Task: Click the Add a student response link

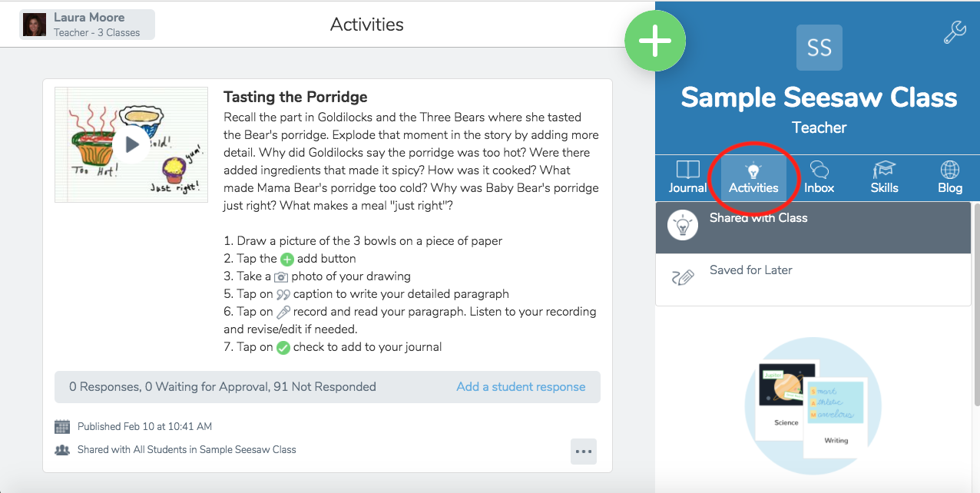Action: [x=521, y=387]
